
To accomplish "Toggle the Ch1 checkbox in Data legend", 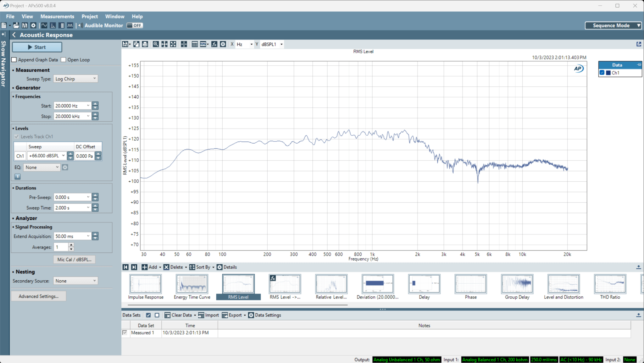I will [602, 73].
